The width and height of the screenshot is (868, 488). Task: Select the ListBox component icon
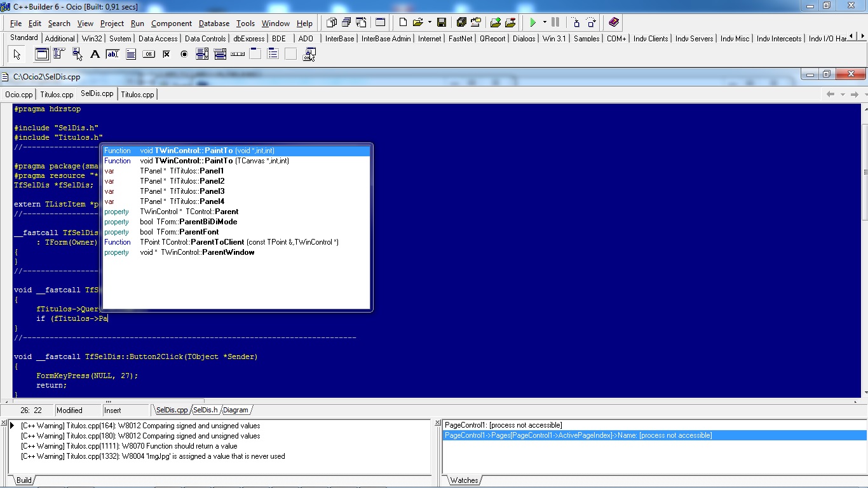202,55
